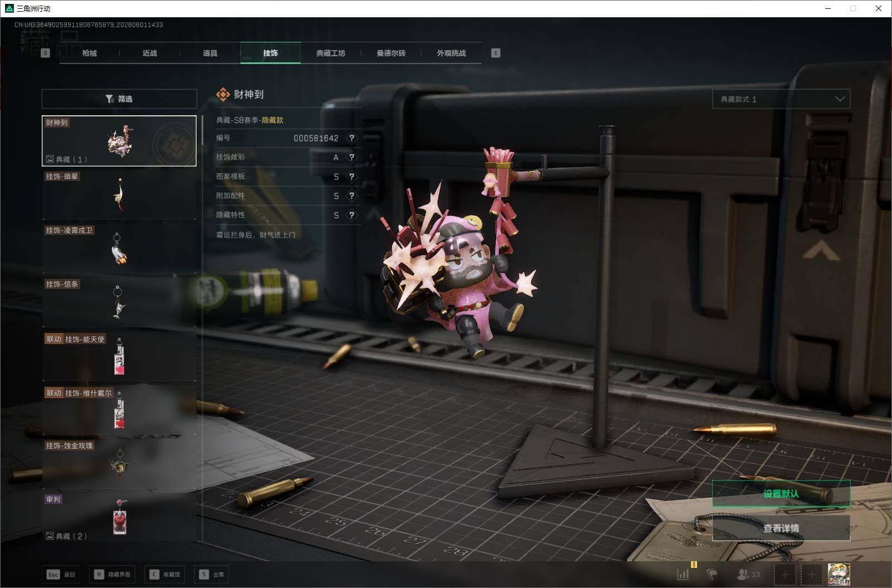Click the H 隐藏界面 button
The width and height of the screenshot is (892, 588).
pyautogui.click(x=112, y=574)
